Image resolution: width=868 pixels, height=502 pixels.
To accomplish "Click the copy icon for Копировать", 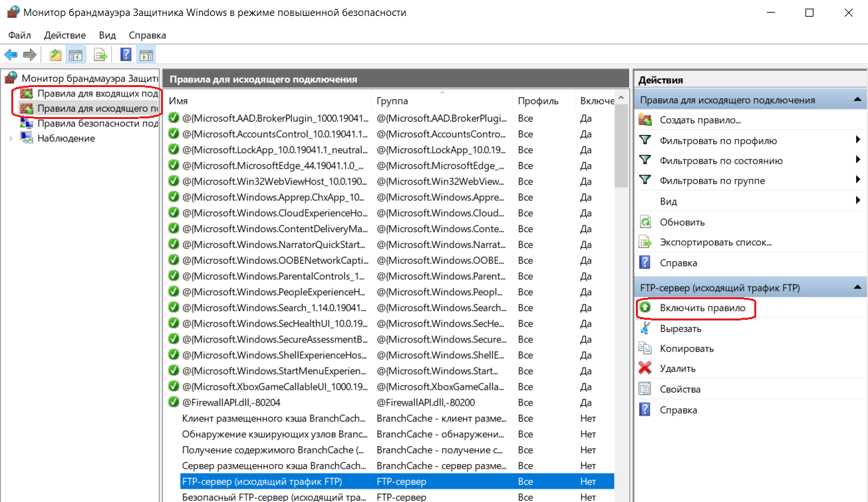I will click(645, 348).
